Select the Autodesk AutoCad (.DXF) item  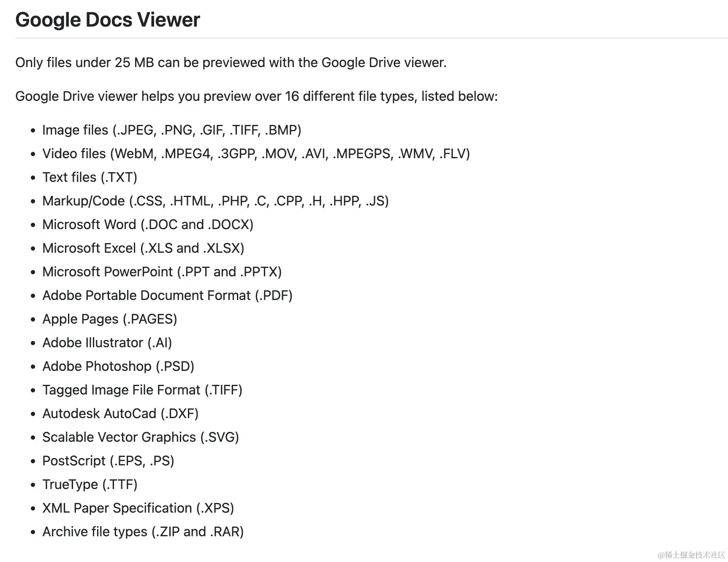click(x=120, y=413)
